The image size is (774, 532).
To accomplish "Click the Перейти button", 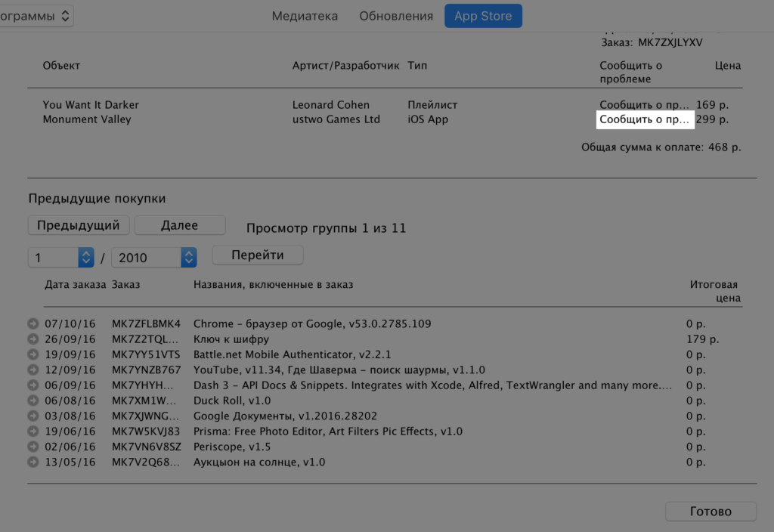I will (x=258, y=255).
